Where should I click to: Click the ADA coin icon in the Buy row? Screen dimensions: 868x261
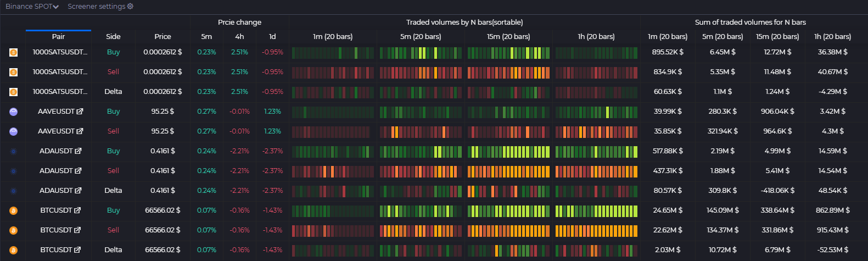click(x=14, y=151)
